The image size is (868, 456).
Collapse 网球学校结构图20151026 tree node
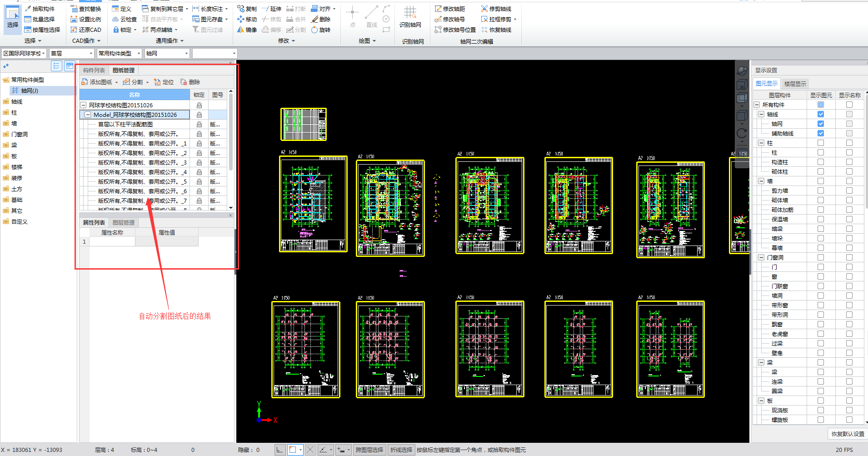pyautogui.click(x=83, y=105)
